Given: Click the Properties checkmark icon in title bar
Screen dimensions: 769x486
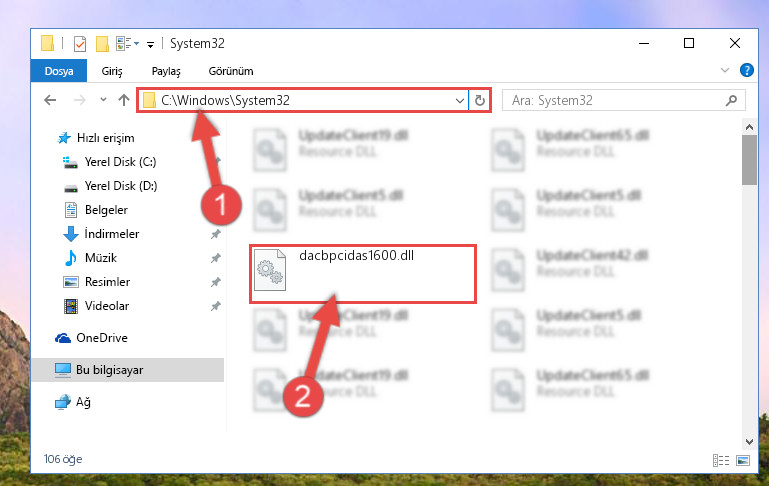Looking at the screenshot, I should (79, 44).
